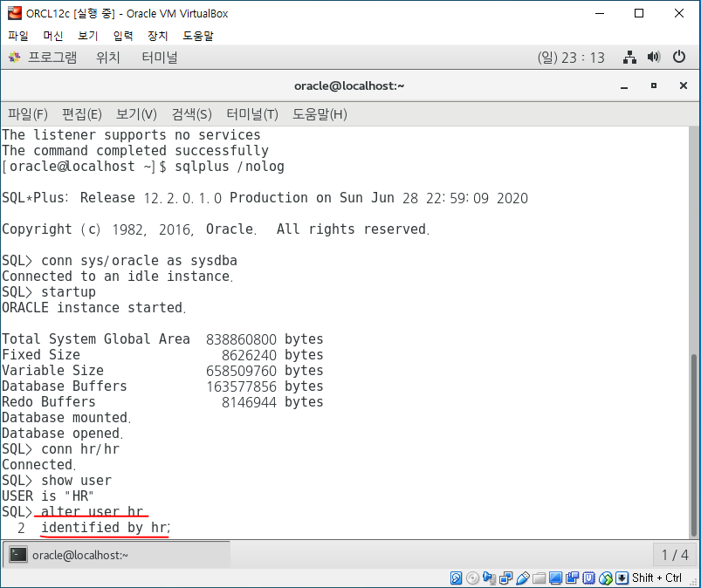
Task: Select oracle@localhost taskbar window button
Action: tap(117, 555)
